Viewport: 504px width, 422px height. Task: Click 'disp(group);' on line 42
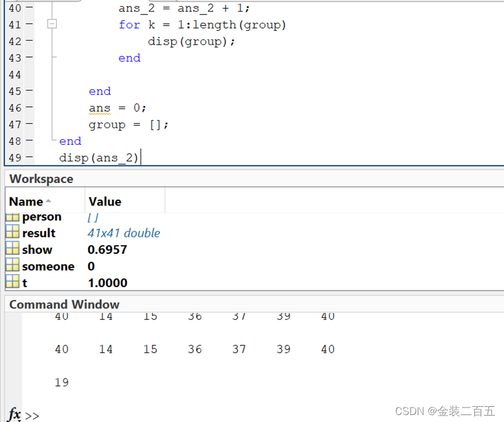pyautogui.click(x=191, y=42)
